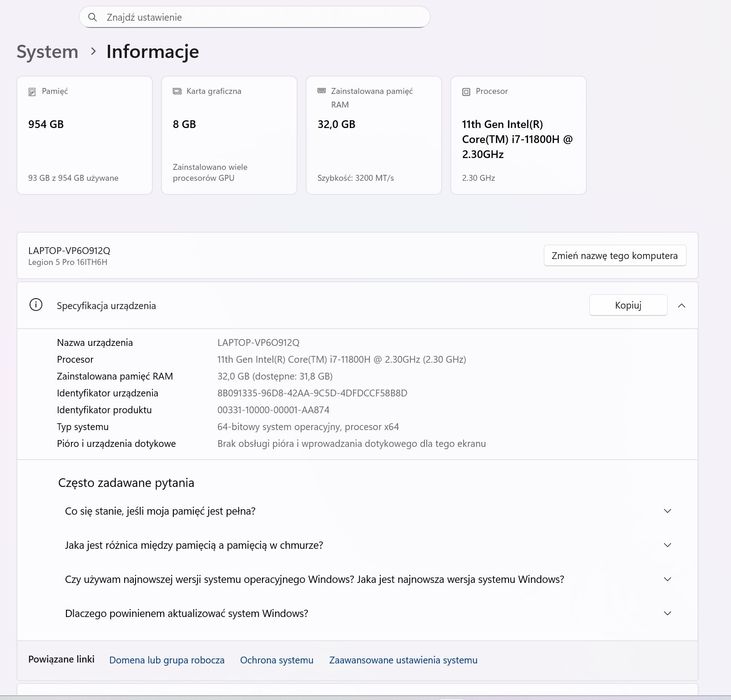Open 'Zaawansowane ustawienia systemu' link
The width and height of the screenshot is (731, 700).
[x=403, y=660]
